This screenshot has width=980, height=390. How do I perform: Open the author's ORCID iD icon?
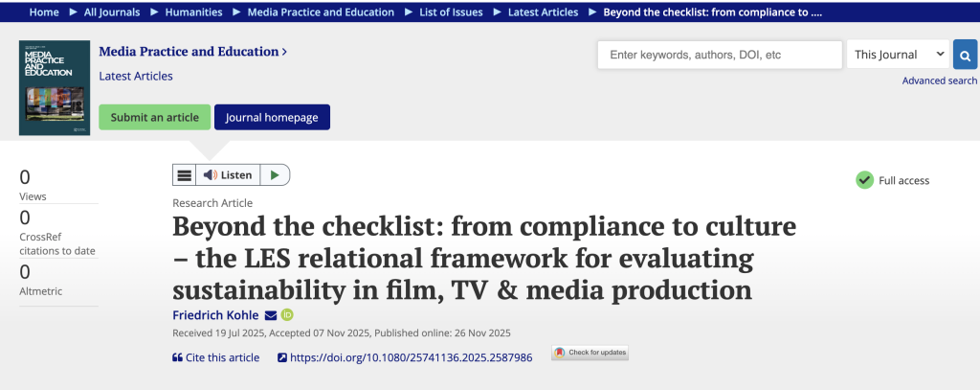(286, 315)
